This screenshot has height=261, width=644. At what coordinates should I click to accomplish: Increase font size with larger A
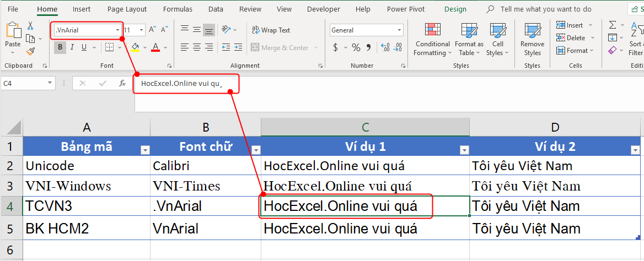[x=152, y=30]
